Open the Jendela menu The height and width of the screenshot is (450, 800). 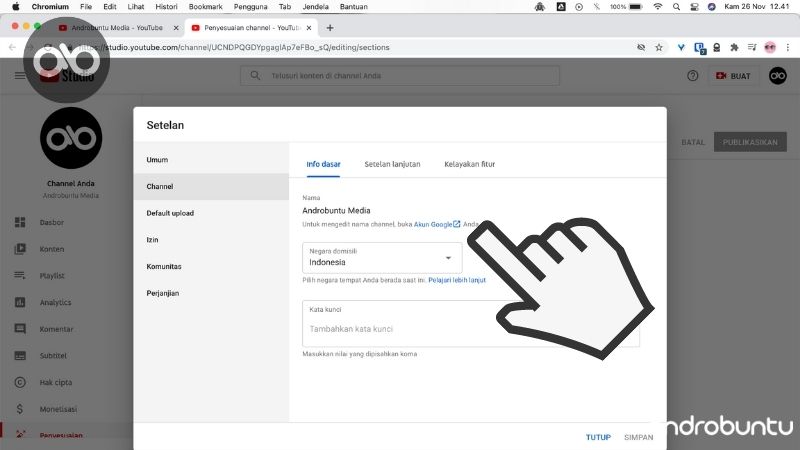point(315,7)
